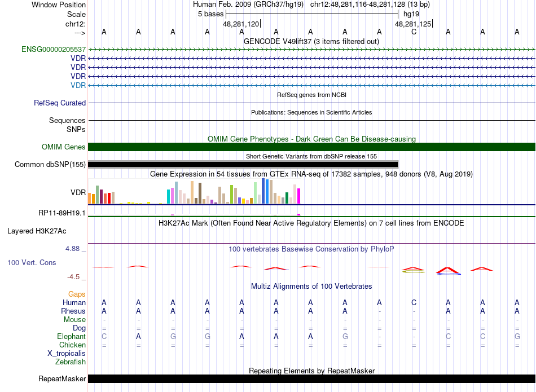
Task: Click the light blue VDR transcript label
Action: [78, 85]
